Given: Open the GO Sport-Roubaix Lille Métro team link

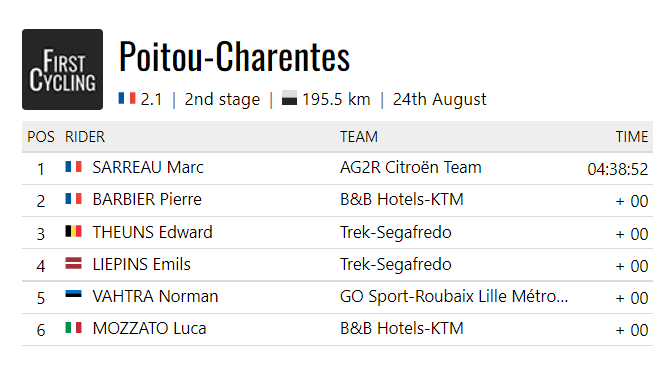Looking at the screenshot, I should point(454,296).
